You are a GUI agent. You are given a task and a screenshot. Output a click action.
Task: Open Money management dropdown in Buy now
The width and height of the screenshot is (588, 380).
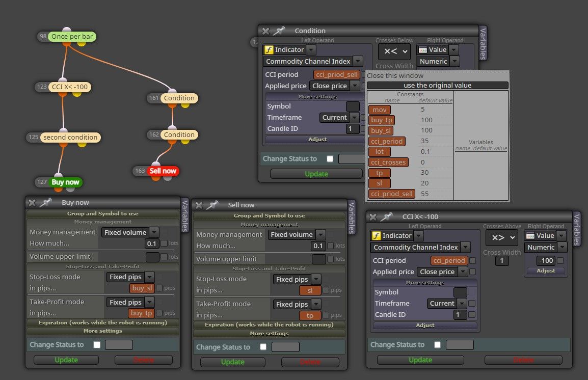(130, 232)
